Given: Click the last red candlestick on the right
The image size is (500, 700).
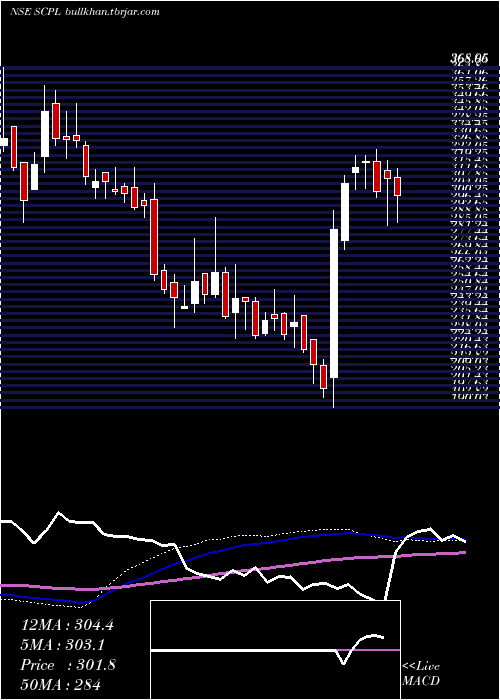Looking at the screenshot, I should [397, 186].
